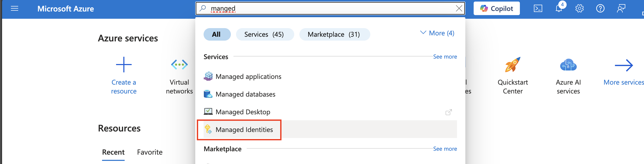Click the More services link text

point(624,82)
